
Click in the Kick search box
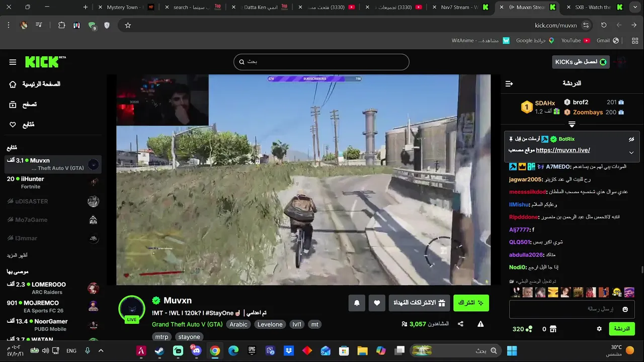click(321, 62)
